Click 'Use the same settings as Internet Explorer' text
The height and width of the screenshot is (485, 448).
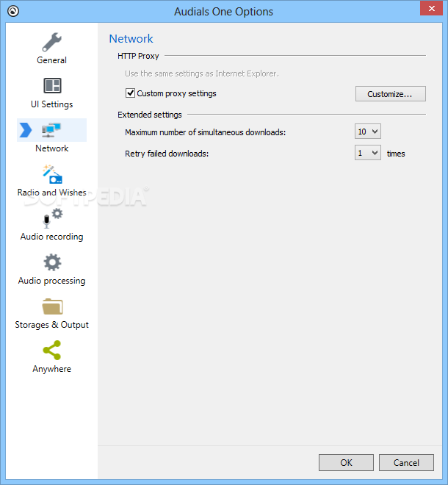pos(202,73)
